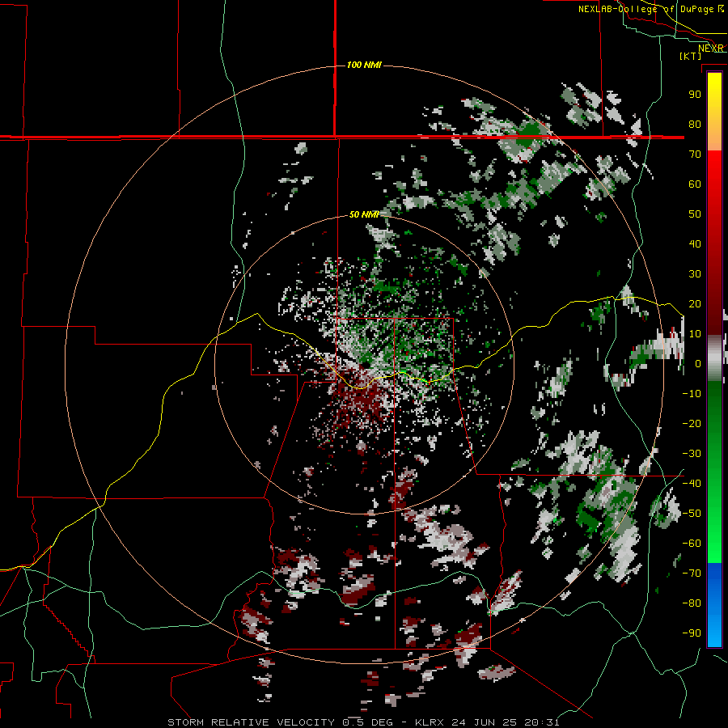Click the 100 NMI range ring label

pyautogui.click(x=364, y=65)
